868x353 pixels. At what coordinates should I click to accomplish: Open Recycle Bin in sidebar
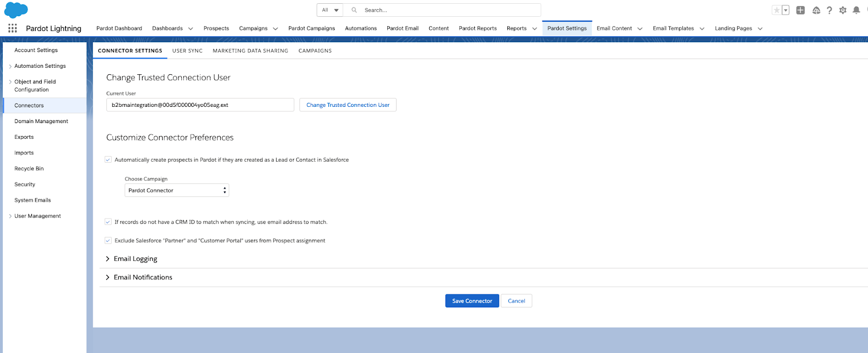click(29, 168)
